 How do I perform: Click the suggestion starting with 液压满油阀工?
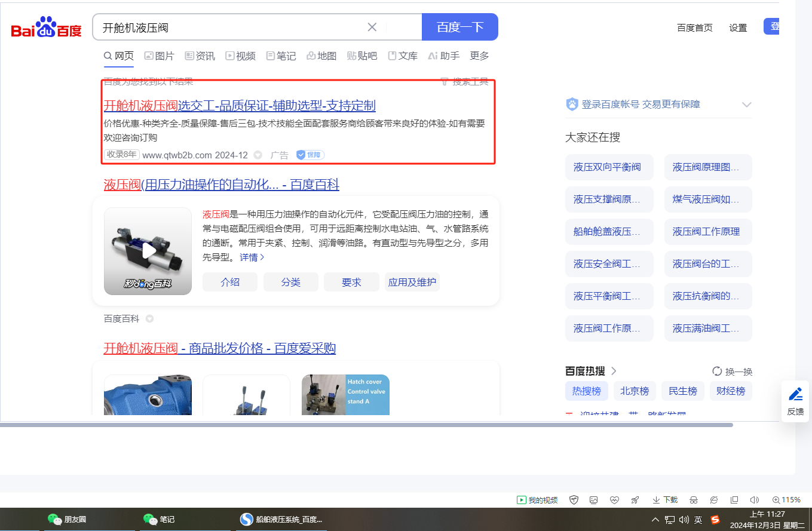point(708,329)
